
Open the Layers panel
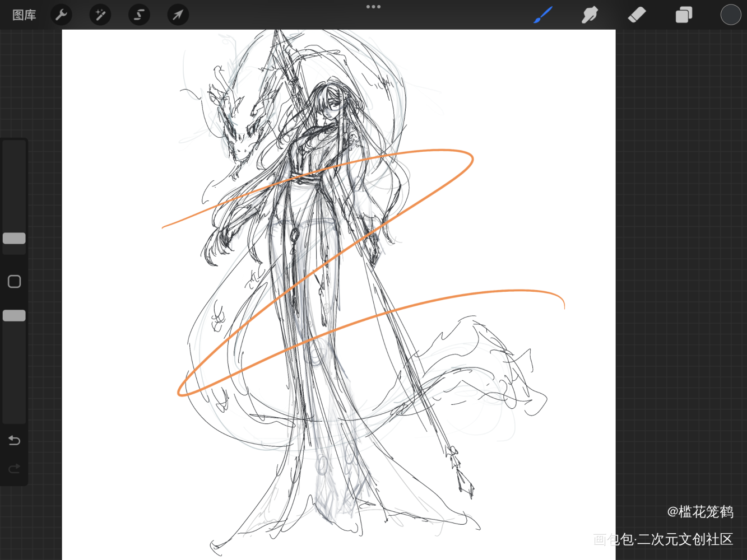[x=684, y=15]
